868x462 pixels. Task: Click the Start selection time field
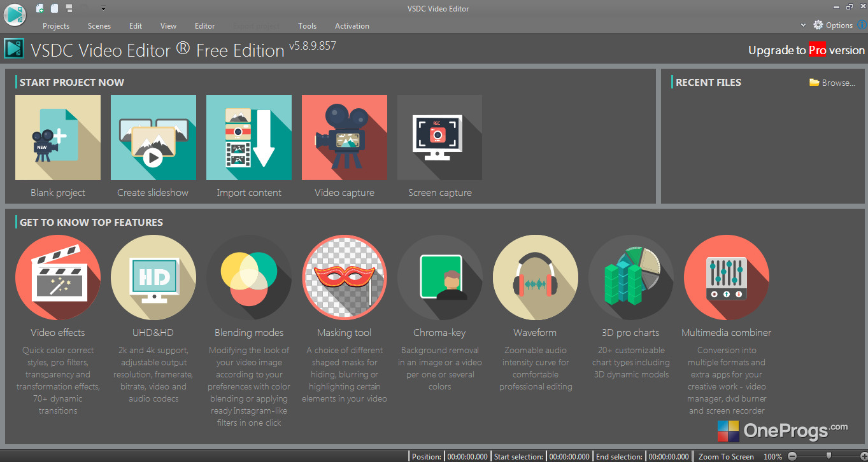(x=569, y=456)
